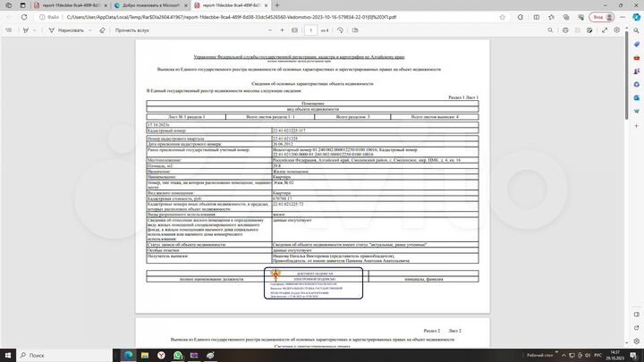The height and width of the screenshot is (362, 644).
Task: Open WhatsApp from the taskbar
Action: coord(177,355)
